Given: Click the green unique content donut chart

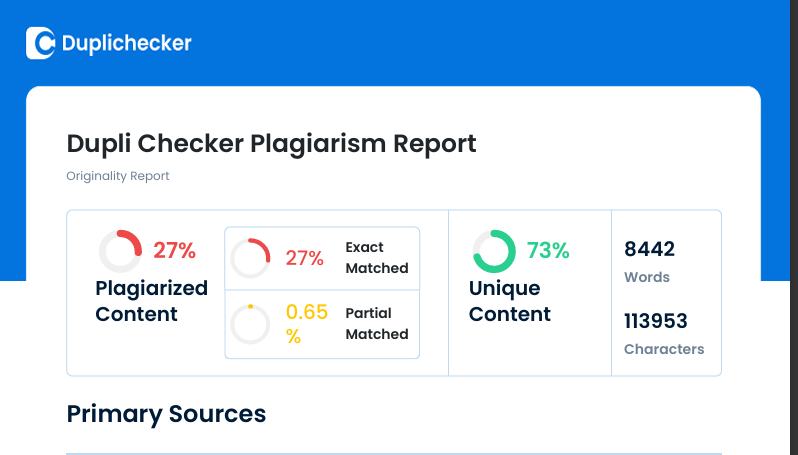Looking at the screenshot, I should coord(494,251).
